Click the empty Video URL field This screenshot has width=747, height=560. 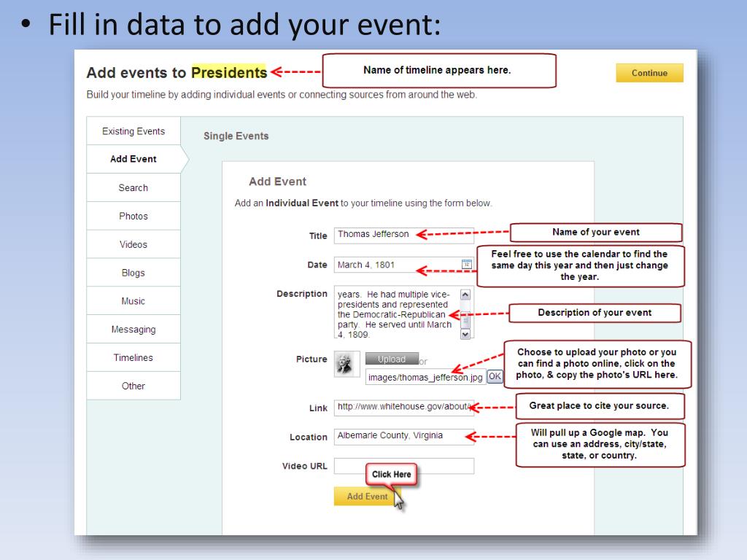click(x=404, y=466)
